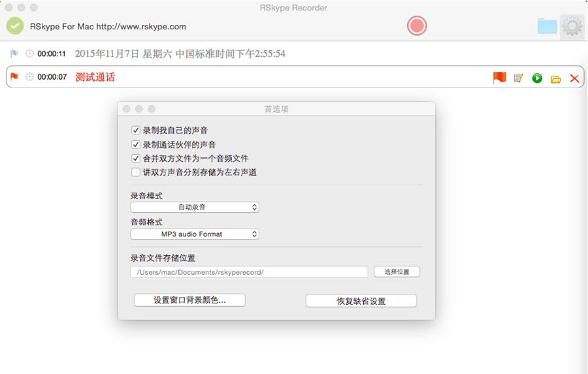Open 录音模式 dropdown showing 自动录音
Image resolution: width=588 pixels, height=374 pixels.
click(x=195, y=208)
